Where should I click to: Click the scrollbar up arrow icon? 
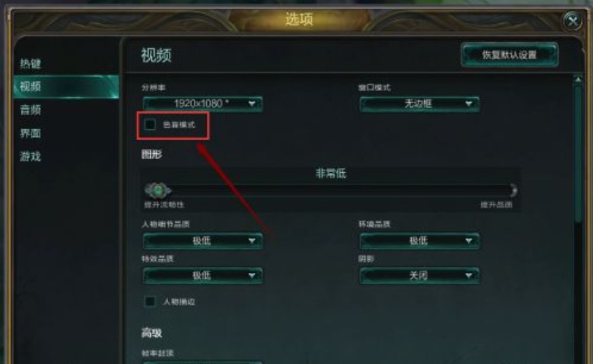[x=578, y=80]
